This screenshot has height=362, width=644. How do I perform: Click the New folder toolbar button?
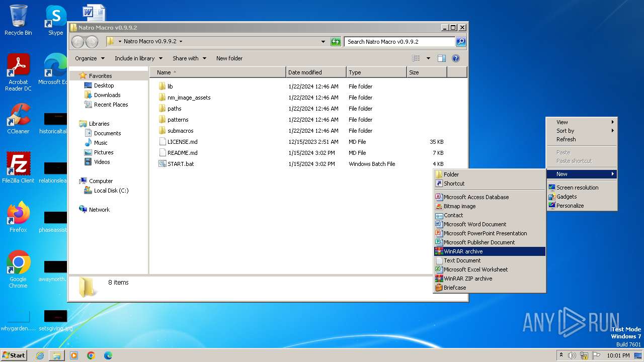pos(229,58)
